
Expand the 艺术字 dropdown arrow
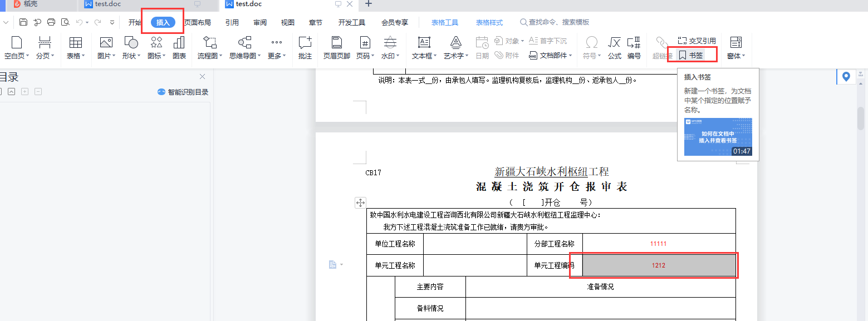pos(467,56)
